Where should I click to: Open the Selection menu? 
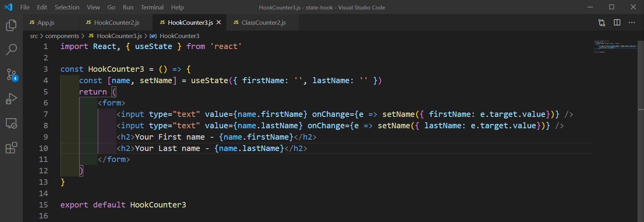point(67,7)
